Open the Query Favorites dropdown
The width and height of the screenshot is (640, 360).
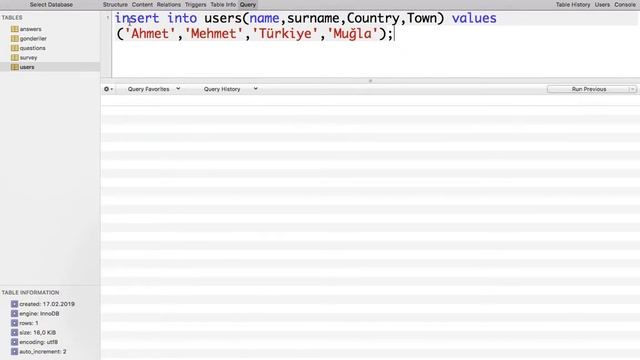(x=154, y=89)
